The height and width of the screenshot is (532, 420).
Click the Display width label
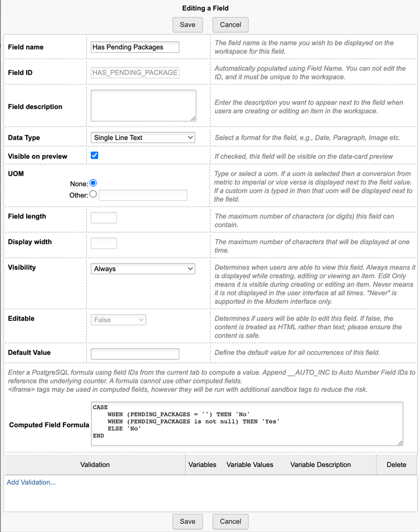[30, 242]
